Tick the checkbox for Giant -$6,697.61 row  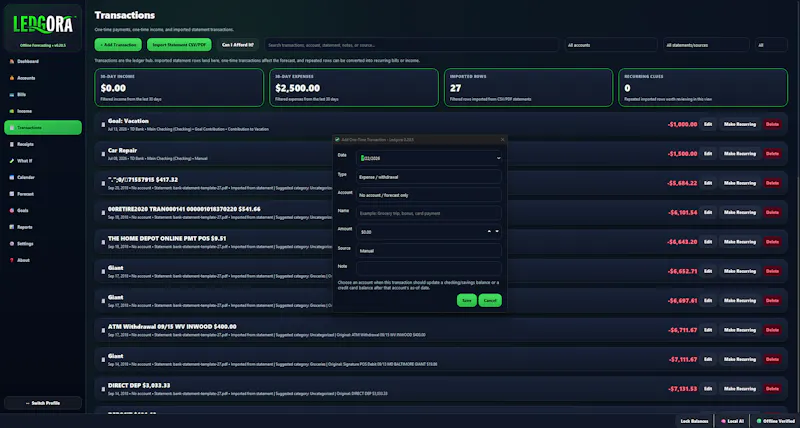103,300
